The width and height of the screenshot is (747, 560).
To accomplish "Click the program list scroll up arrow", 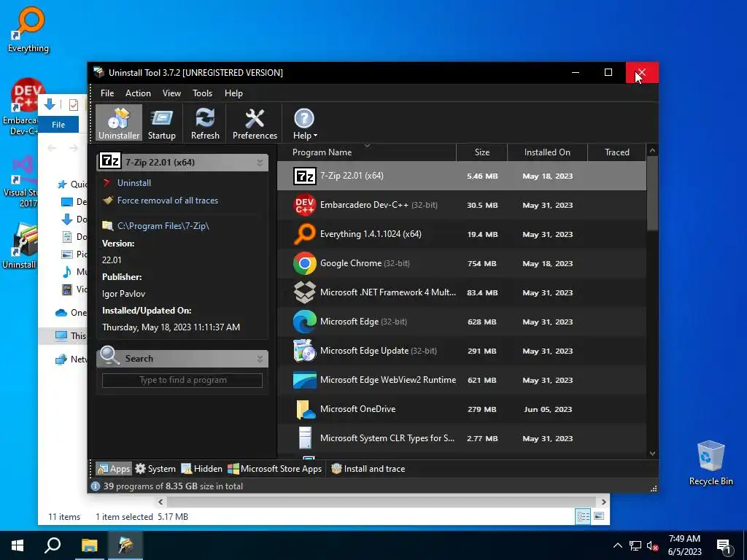I will coord(653,150).
